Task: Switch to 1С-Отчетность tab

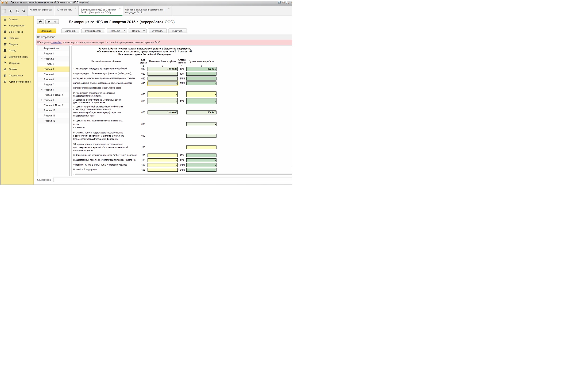Action: pyautogui.click(x=64, y=10)
